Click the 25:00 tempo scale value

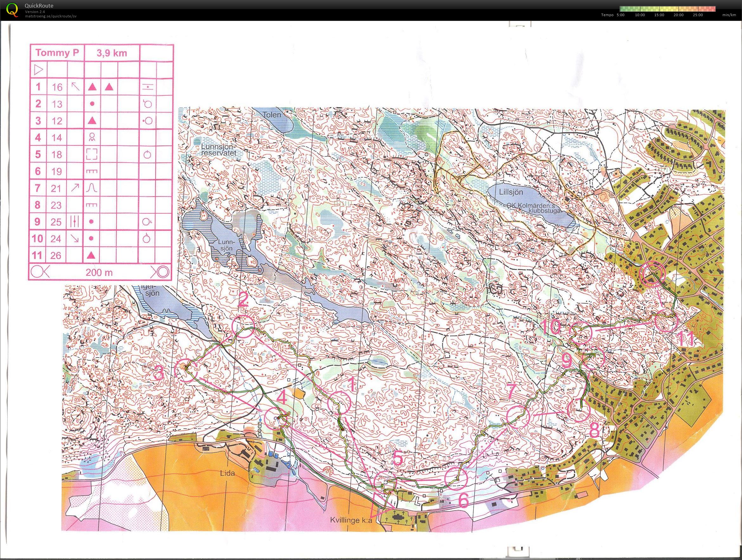[x=698, y=15]
